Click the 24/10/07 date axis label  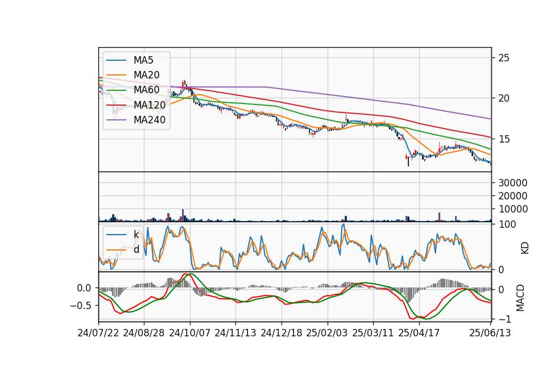pyautogui.click(x=190, y=333)
